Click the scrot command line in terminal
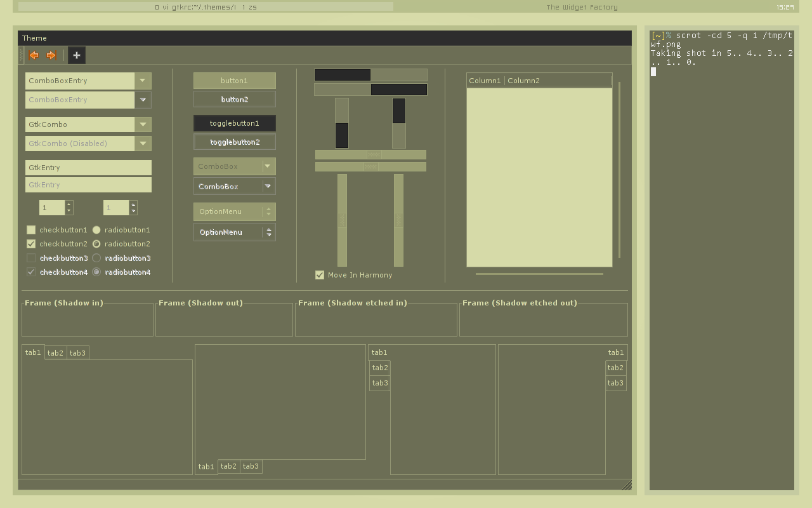Screen dimensions: 812x508 pyautogui.click(x=722, y=40)
